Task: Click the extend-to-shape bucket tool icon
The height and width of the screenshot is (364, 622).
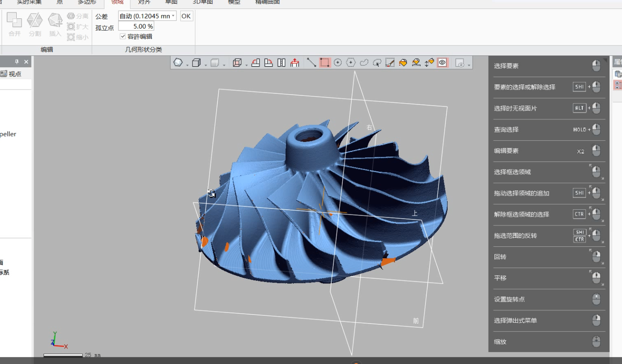Action: (x=417, y=63)
